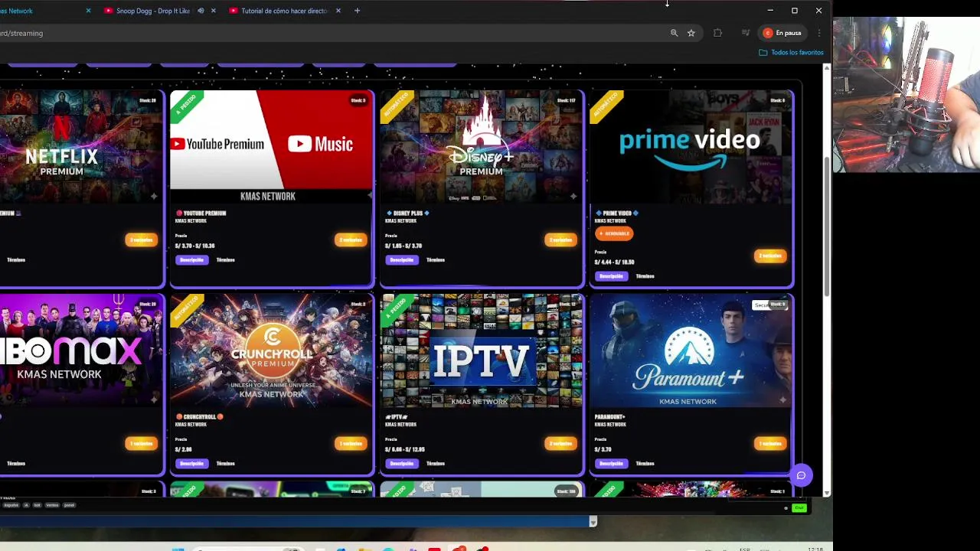Open variantes button on Crunchyroll card
Screen dimensions: 980x551
(x=351, y=444)
